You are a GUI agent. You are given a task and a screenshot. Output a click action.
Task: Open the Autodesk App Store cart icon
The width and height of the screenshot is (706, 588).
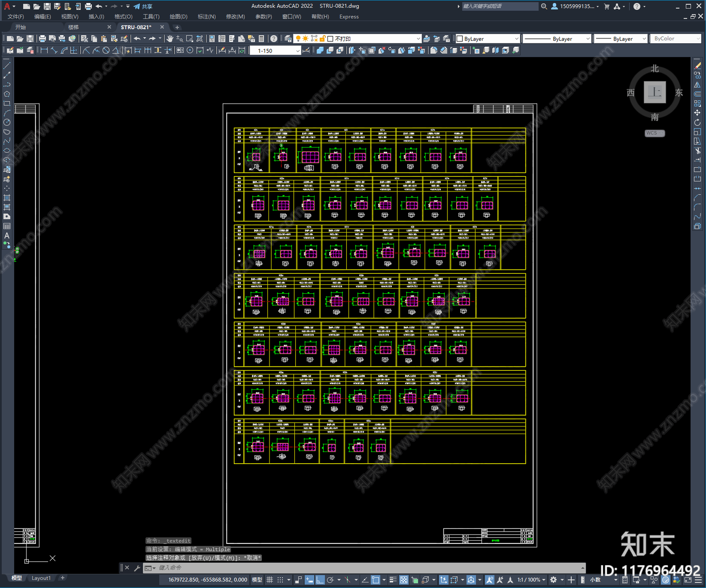[x=607, y=6]
